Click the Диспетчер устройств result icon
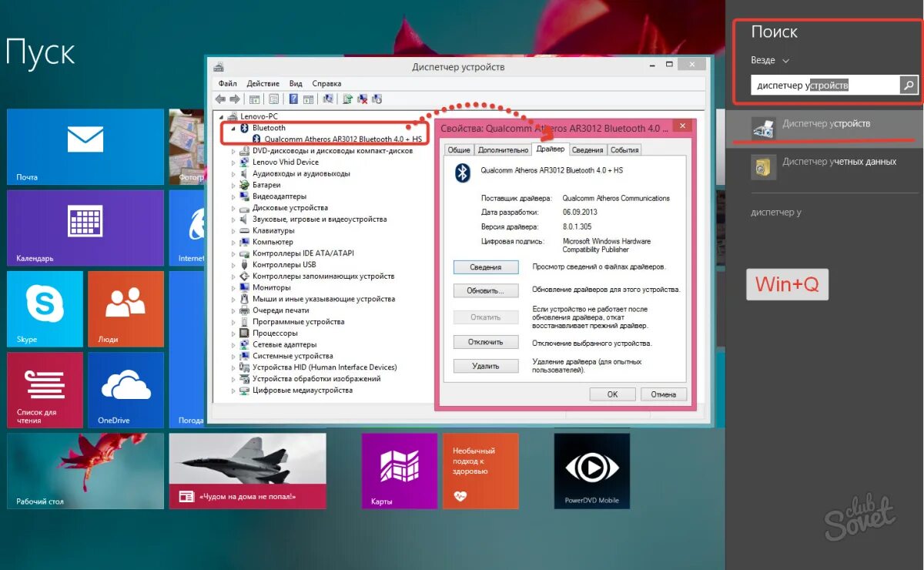 click(763, 129)
